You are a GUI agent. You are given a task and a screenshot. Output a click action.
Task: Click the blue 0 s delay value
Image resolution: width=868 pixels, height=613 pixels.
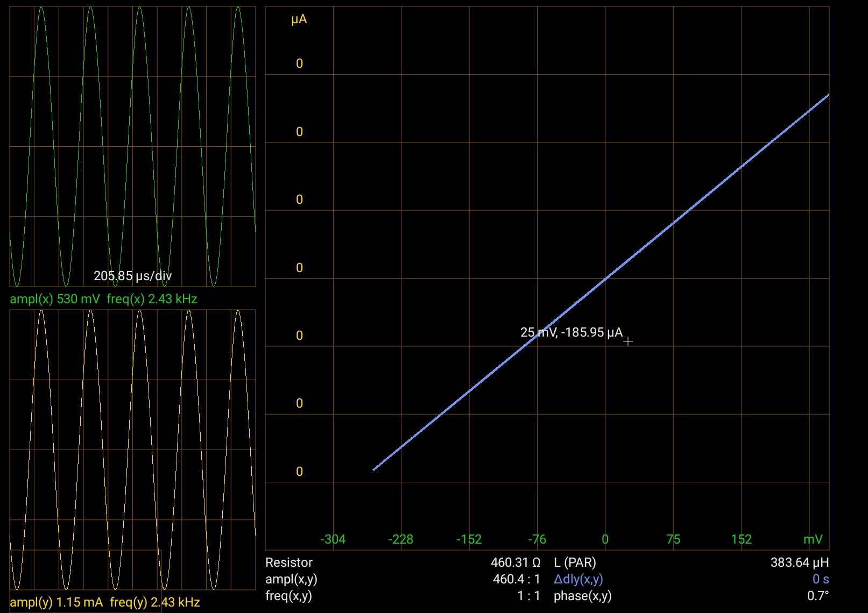820,579
